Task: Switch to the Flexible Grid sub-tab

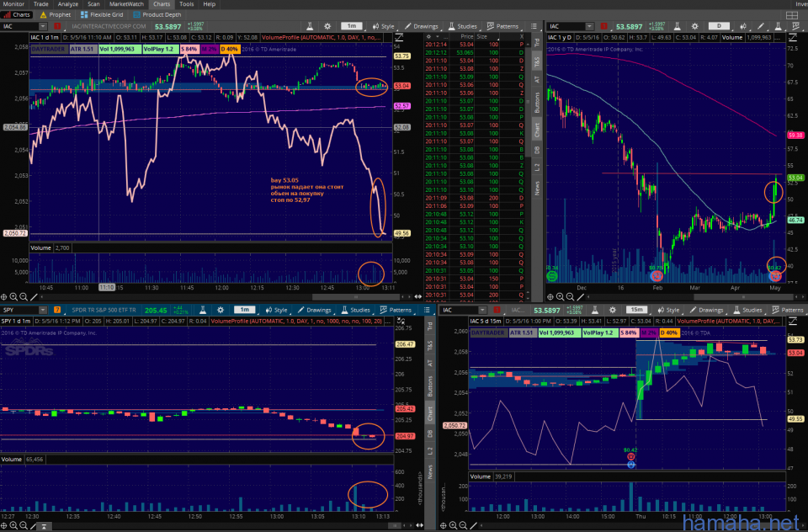Action: 102,14
